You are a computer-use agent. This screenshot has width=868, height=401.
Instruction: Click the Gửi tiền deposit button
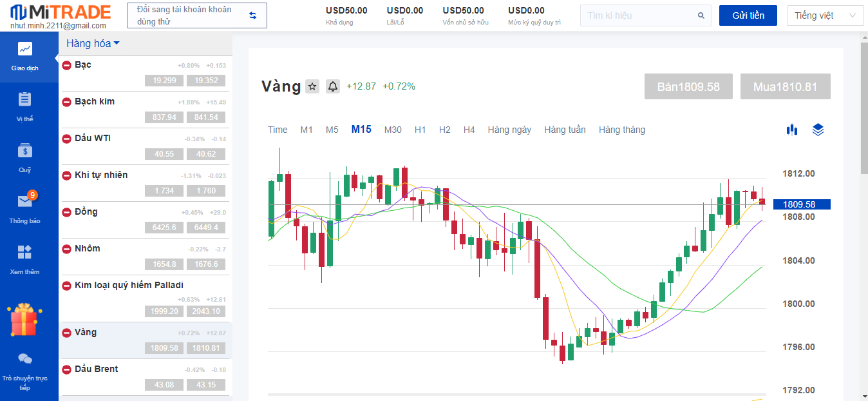point(748,15)
